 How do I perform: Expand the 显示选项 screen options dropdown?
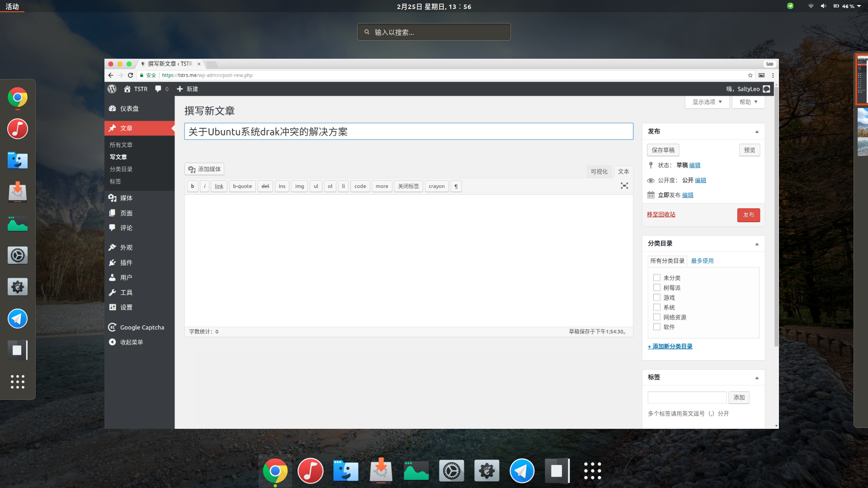click(x=707, y=102)
